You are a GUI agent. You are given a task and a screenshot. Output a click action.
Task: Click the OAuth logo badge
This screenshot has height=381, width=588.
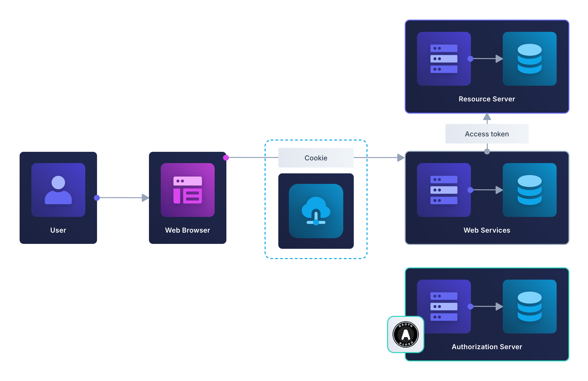point(406,334)
